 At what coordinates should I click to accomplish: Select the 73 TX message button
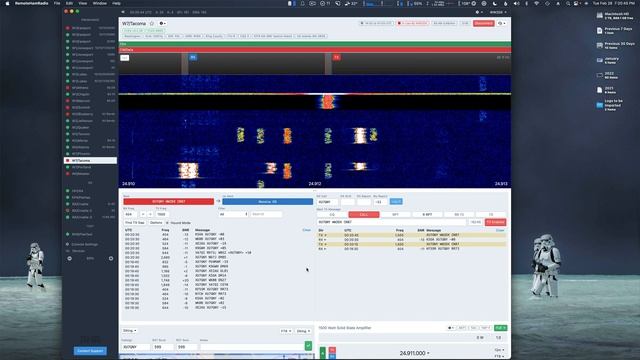pyautogui.click(x=491, y=215)
